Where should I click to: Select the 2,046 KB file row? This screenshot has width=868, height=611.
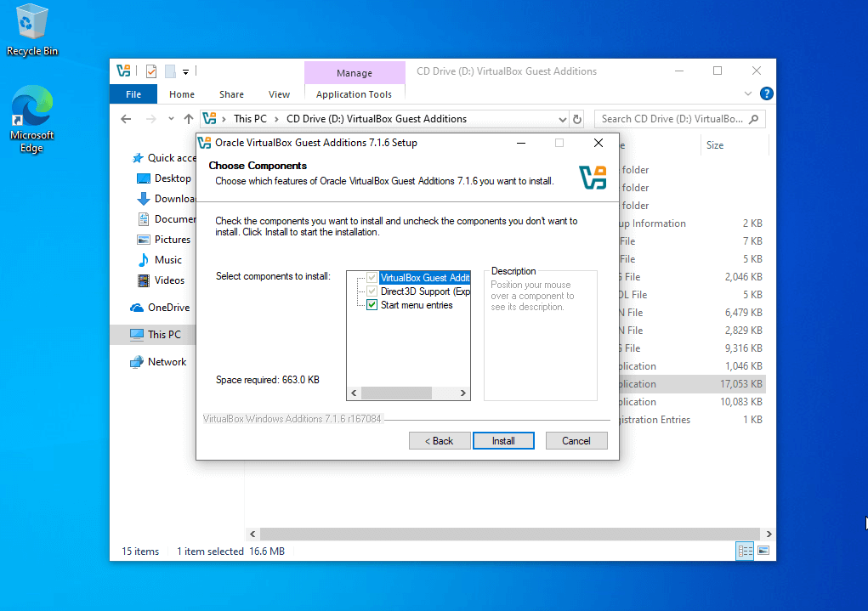point(692,277)
